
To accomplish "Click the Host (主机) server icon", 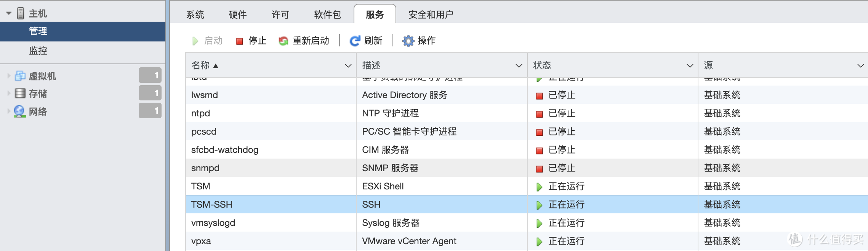I will tap(21, 14).
